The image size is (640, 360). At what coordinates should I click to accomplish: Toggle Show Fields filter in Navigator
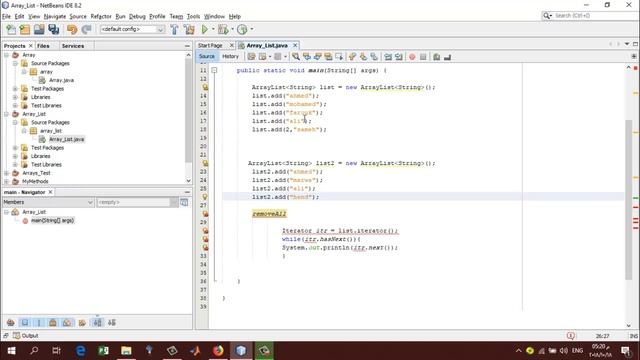25,323
